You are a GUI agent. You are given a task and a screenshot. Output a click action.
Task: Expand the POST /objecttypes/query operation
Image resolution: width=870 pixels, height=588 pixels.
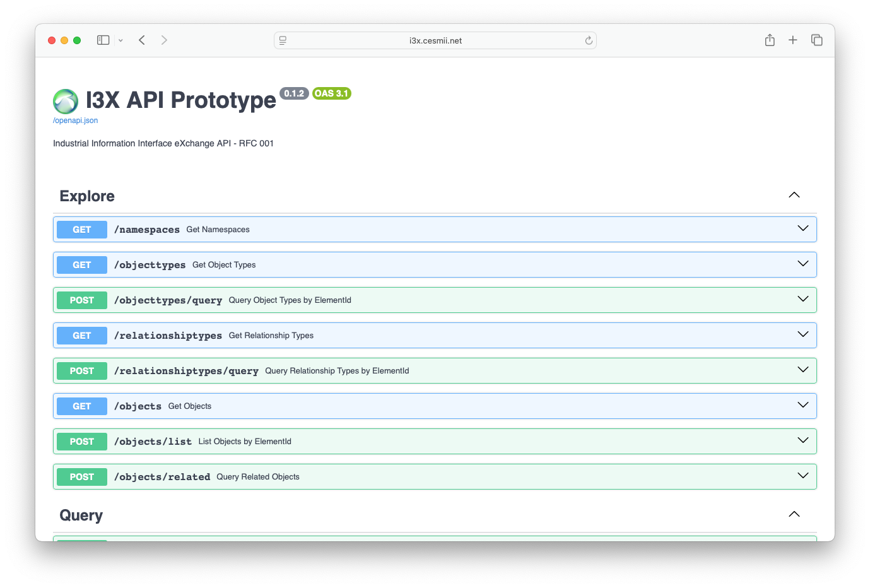pos(802,299)
